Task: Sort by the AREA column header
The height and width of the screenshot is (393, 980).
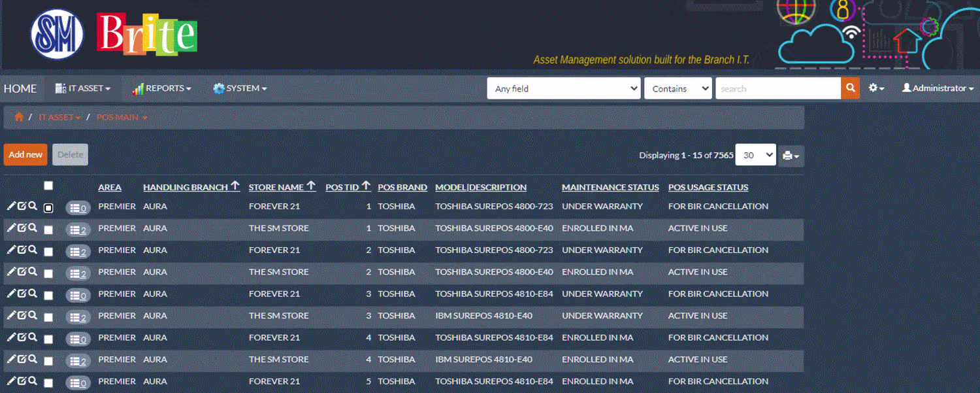Action: [x=110, y=187]
